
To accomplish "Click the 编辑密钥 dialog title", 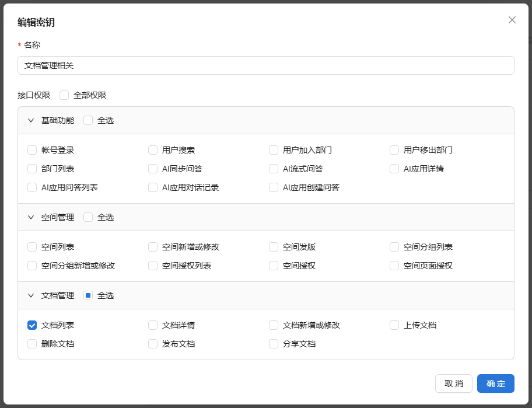I will pyautogui.click(x=36, y=22).
